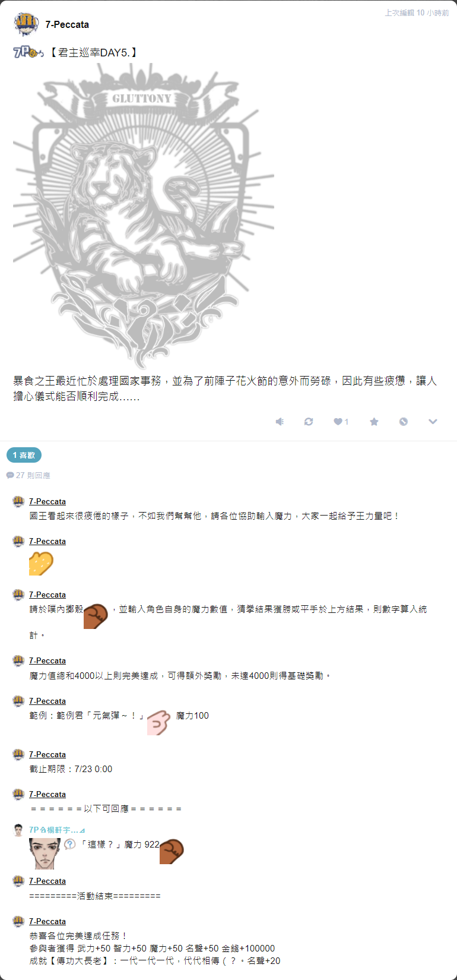
Task: Toggle the star favorite icon
Action: pyautogui.click(x=374, y=422)
